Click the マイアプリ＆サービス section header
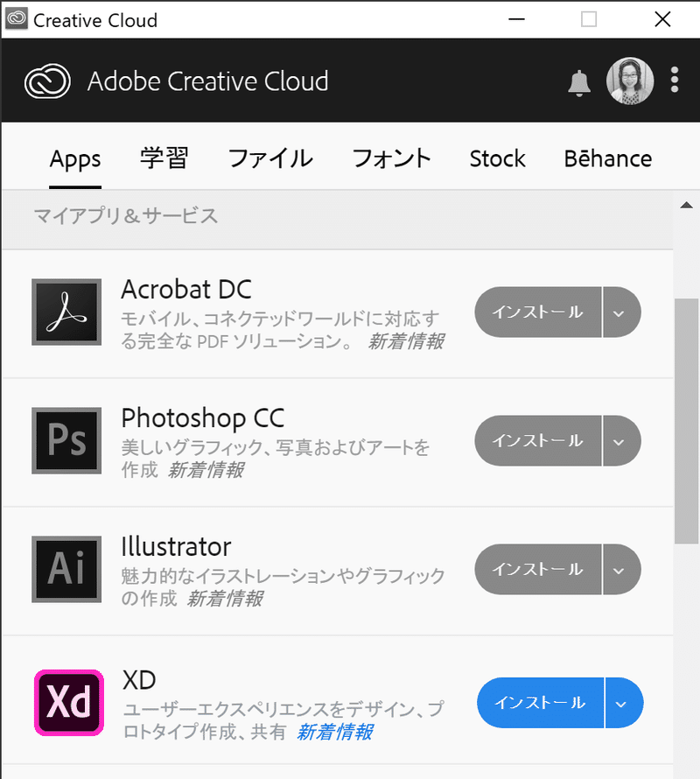This screenshot has height=779, width=700. pyautogui.click(x=126, y=216)
